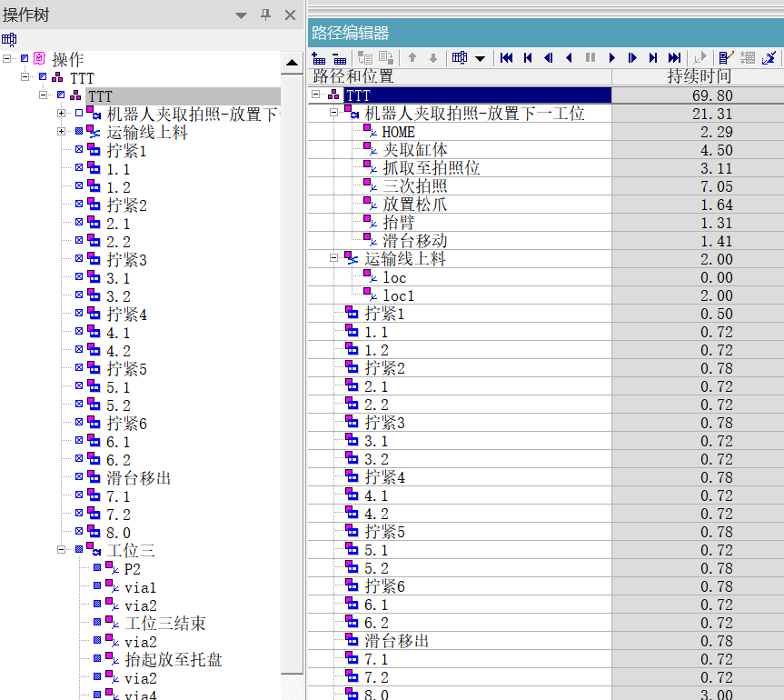
Task: Click the move down arrow in path editor
Action: coord(433,58)
